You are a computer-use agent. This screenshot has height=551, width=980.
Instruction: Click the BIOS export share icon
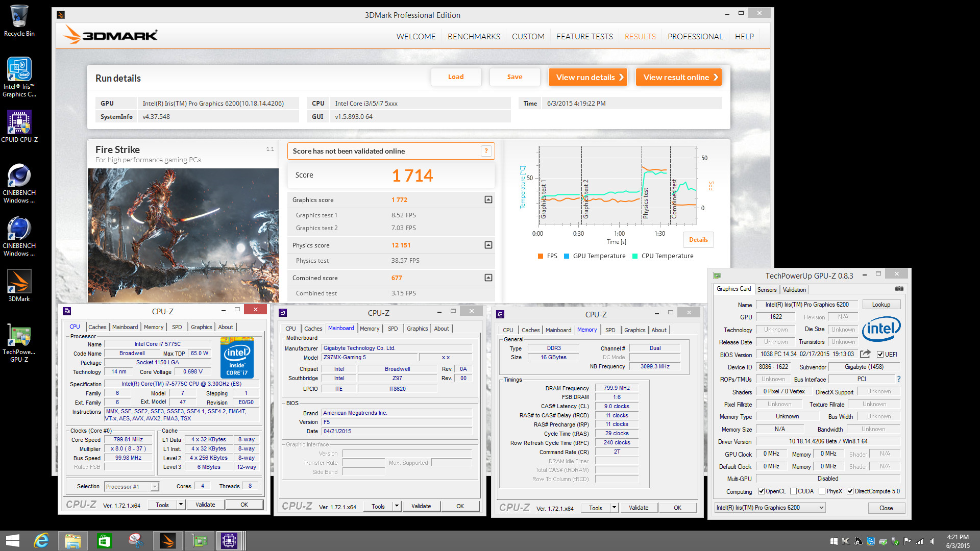(865, 354)
